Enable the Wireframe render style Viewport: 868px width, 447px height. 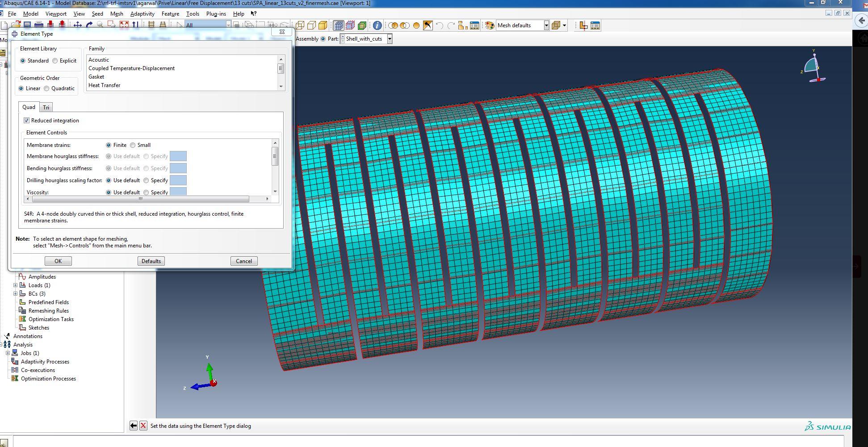pyautogui.click(x=300, y=25)
